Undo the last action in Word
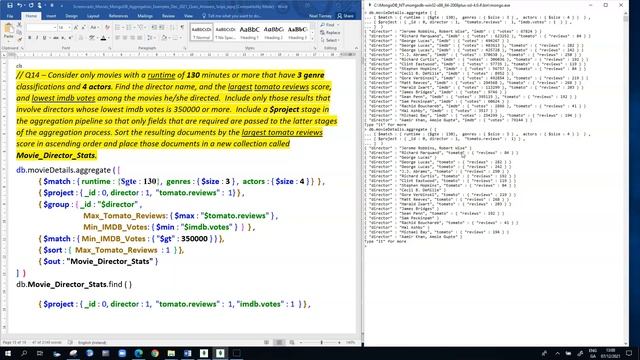The height and width of the screenshot is (360, 640). click(x=20, y=5)
